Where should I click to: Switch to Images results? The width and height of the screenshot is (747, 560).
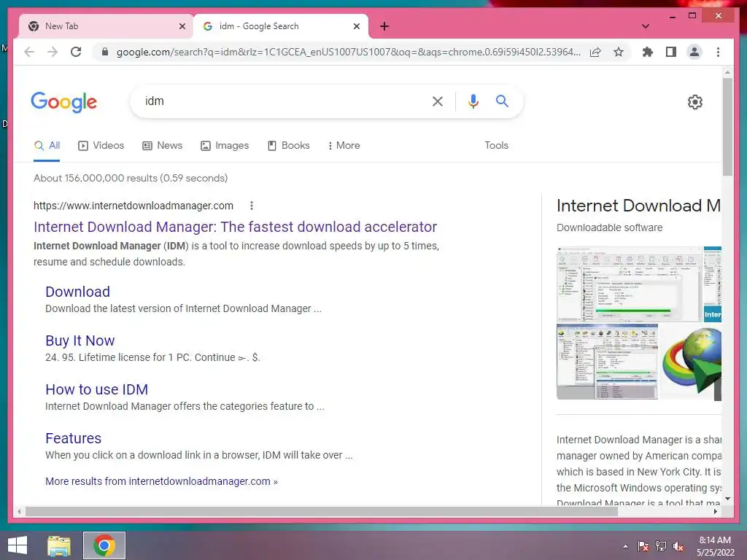coord(225,146)
